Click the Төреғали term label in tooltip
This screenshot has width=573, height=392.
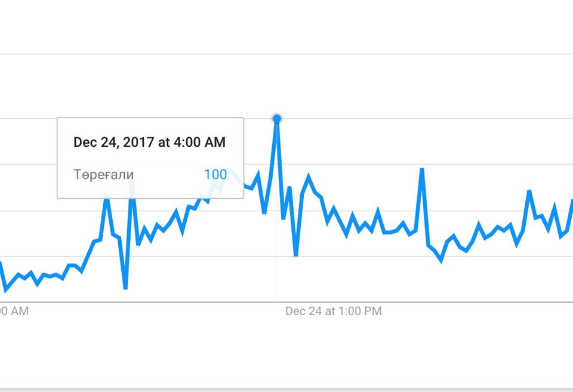(x=103, y=175)
